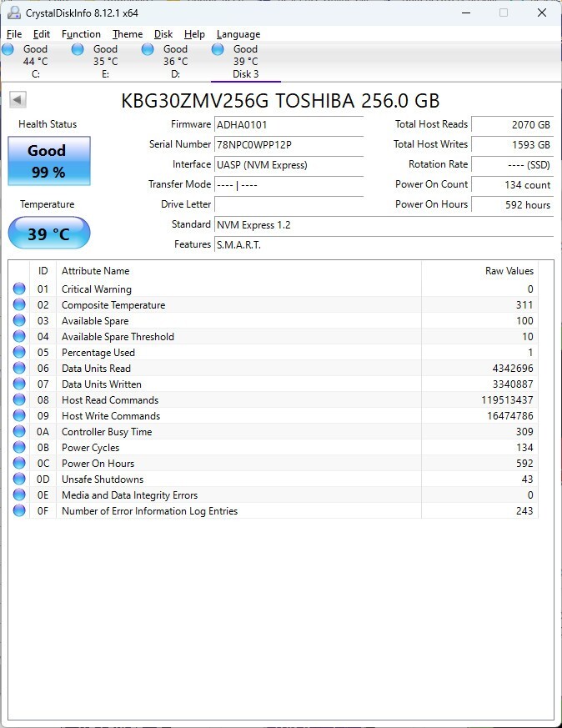
Task: Click the drive title KBG30ZMV256G TOSHIBA 256.0 GB
Action: (280, 101)
